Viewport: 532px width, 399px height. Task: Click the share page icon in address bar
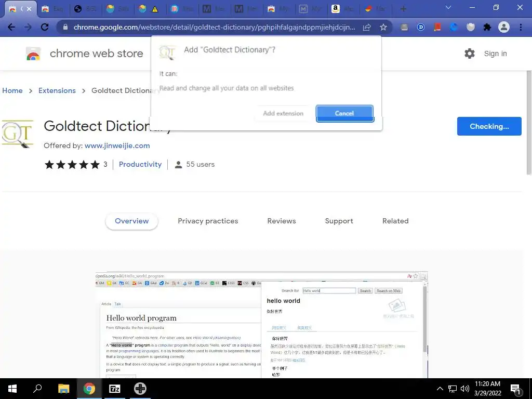click(x=367, y=27)
